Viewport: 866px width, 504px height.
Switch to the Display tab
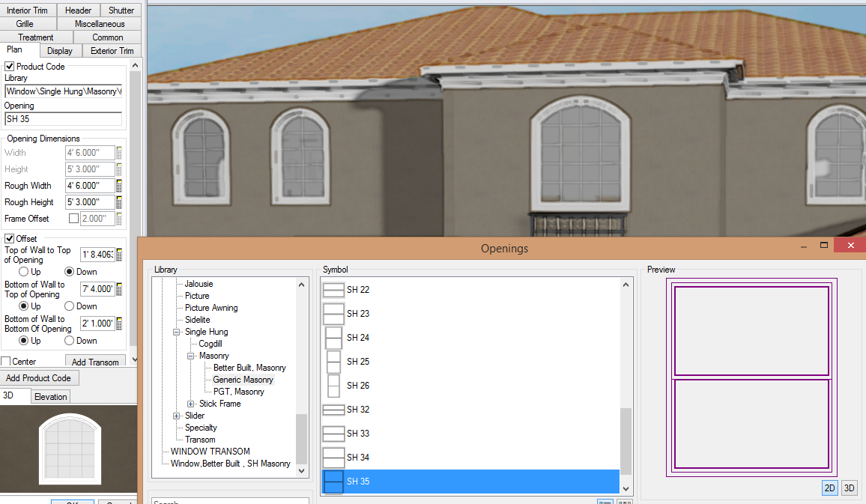click(60, 50)
